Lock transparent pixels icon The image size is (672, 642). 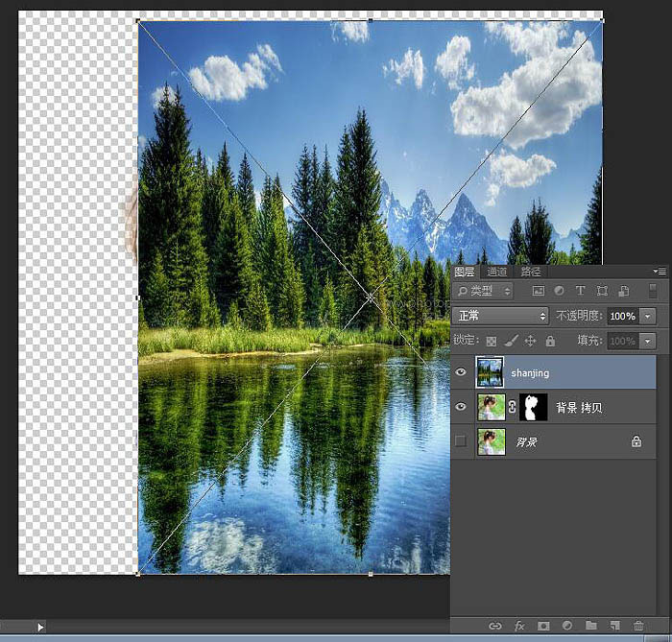(492, 342)
